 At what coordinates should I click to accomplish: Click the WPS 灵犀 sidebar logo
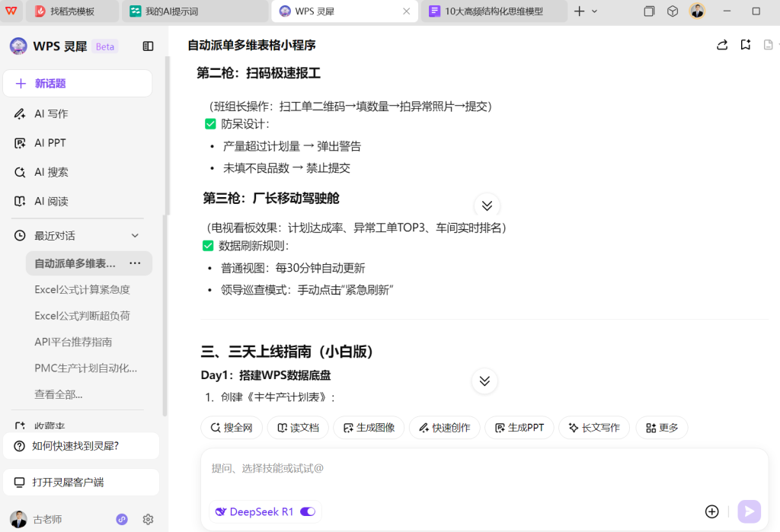[18, 46]
